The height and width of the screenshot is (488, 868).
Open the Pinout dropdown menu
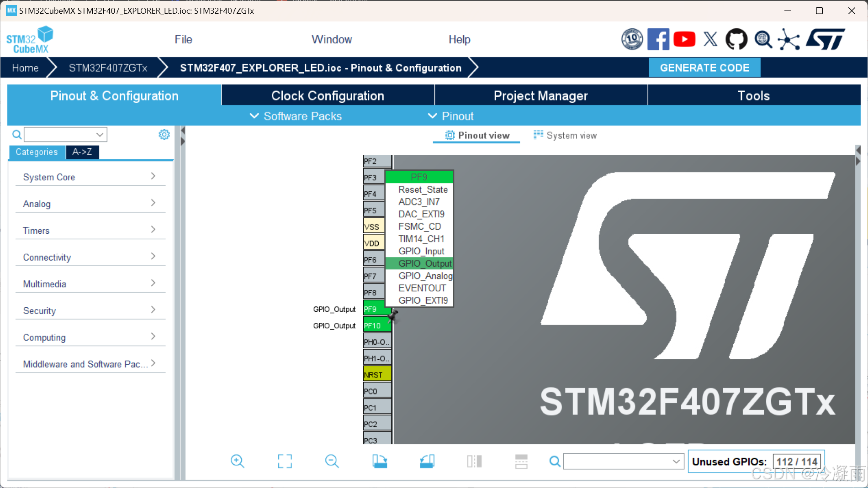click(450, 116)
